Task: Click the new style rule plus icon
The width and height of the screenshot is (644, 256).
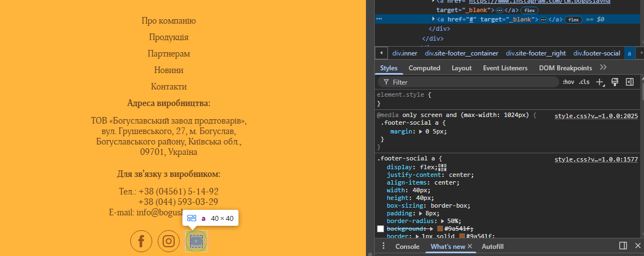Action: pyautogui.click(x=600, y=82)
